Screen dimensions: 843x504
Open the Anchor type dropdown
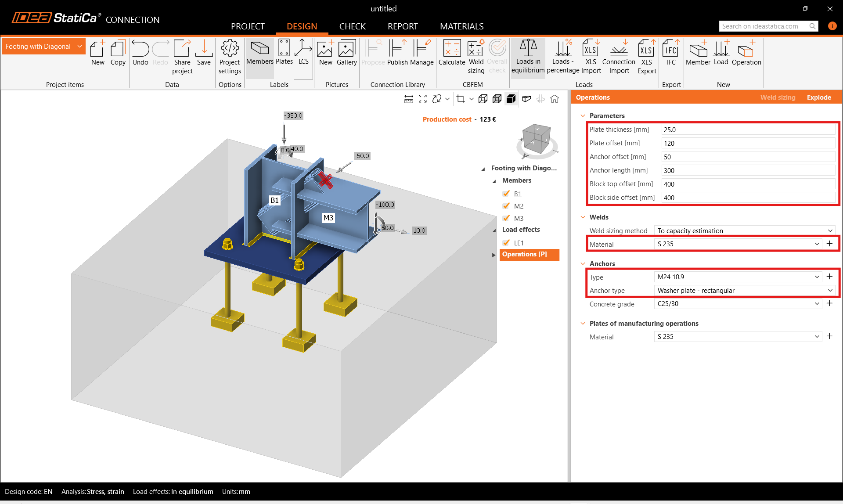point(744,290)
